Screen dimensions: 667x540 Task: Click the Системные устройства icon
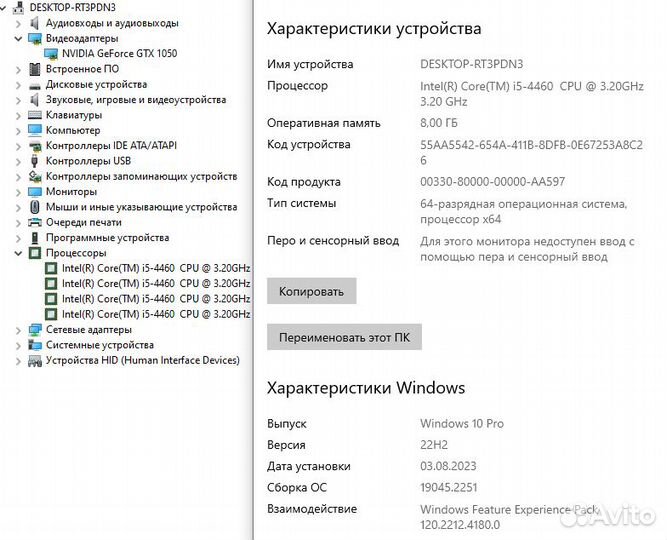[x=34, y=345]
